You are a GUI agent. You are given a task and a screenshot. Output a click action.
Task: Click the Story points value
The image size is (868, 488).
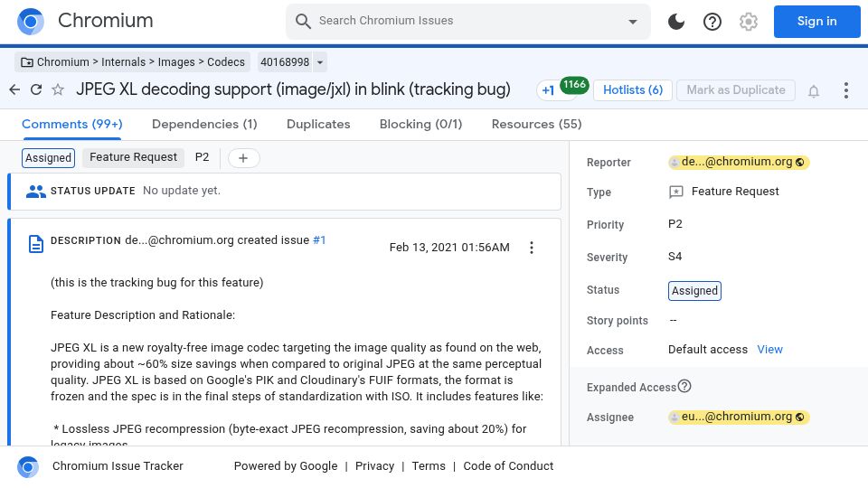click(673, 320)
